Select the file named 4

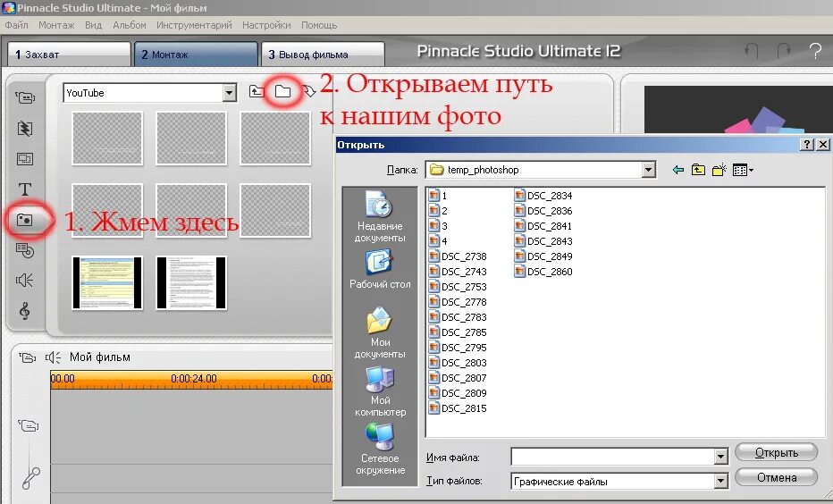click(438, 241)
